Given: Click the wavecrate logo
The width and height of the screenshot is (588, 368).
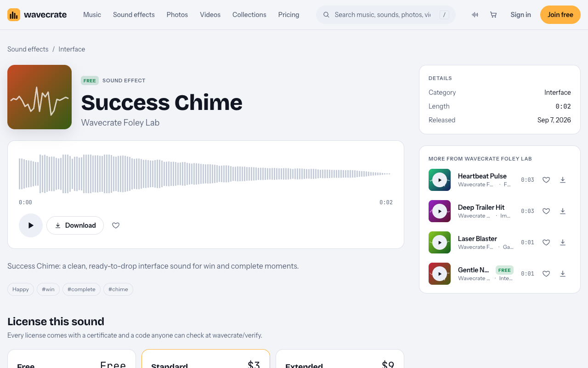Looking at the screenshot, I should (37, 15).
